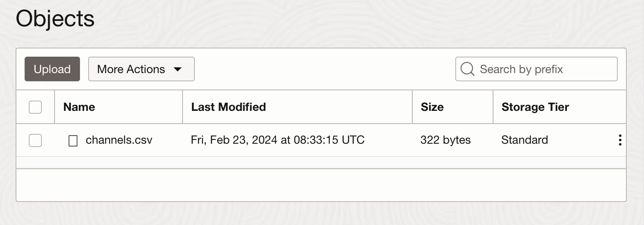Open the channels.csv object
This screenshot has height=225, width=644.
tap(119, 140)
